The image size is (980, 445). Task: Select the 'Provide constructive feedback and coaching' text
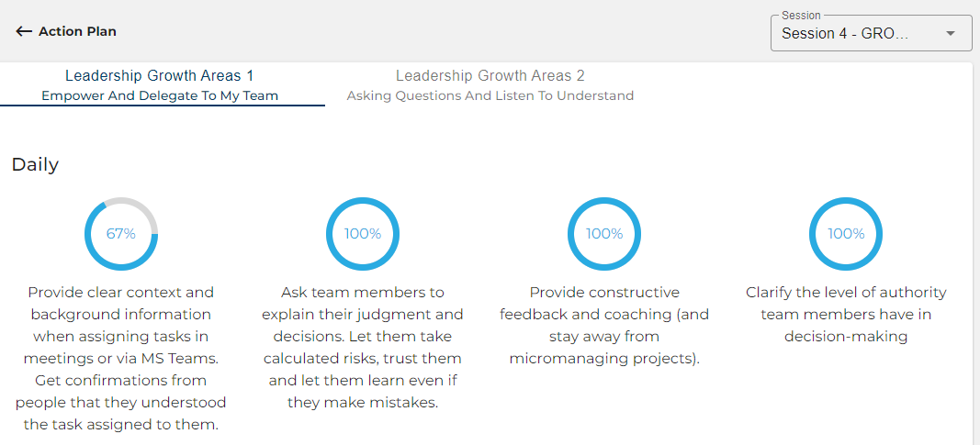coord(604,325)
